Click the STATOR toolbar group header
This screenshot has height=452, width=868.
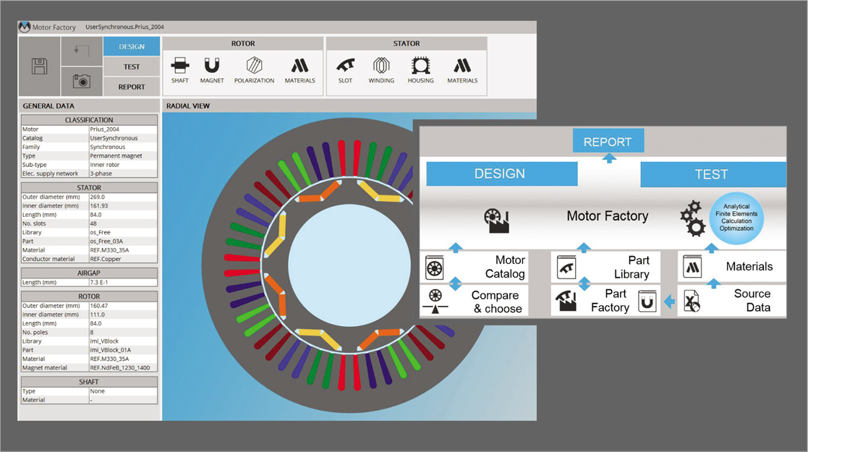[x=407, y=43]
